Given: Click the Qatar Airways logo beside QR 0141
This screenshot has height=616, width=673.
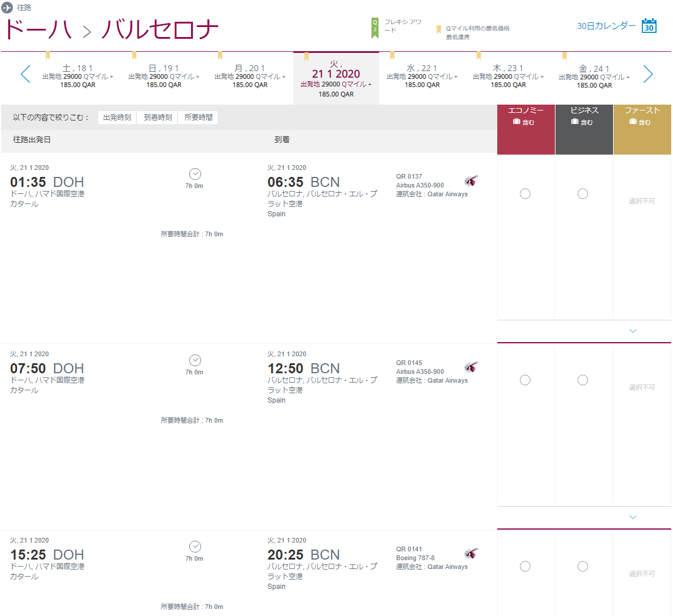Looking at the screenshot, I should [471, 553].
